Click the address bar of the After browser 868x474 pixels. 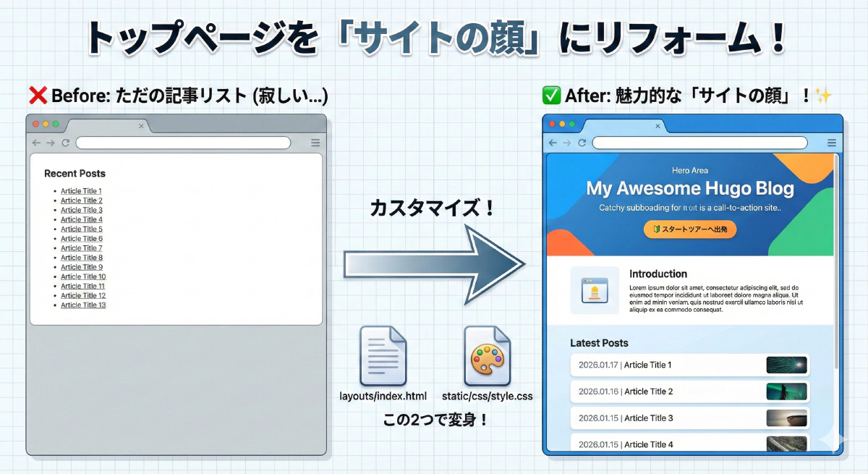698,143
